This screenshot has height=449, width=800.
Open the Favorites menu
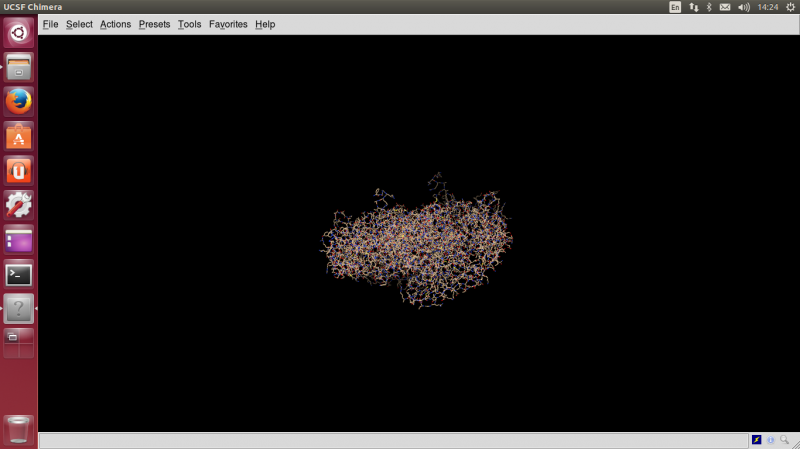(x=228, y=24)
